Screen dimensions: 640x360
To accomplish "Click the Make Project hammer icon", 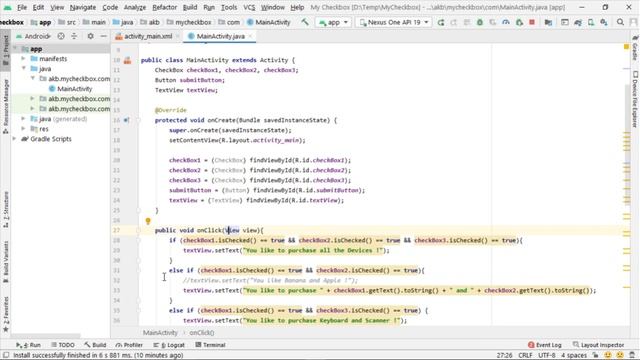I will tap(305, 22).
